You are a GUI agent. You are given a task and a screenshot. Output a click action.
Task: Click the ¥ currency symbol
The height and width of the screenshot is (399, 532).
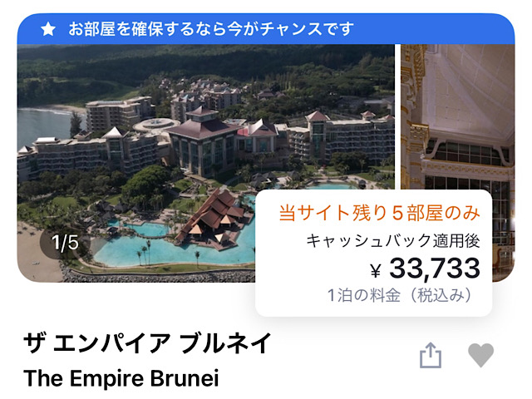pyautogui.click(x=375, y=270)
